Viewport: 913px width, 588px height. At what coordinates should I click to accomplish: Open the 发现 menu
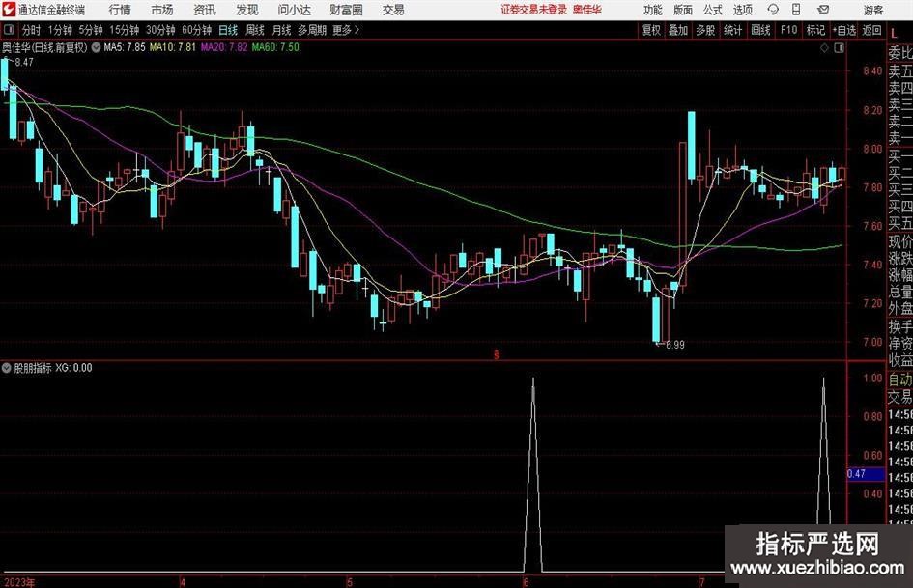pyautogui.click(x=247, y=10)
